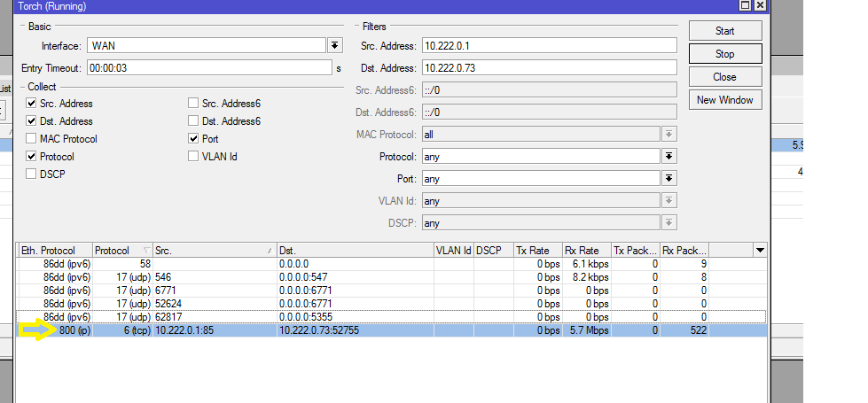Enable the DSCP checkbox

click(x=32, y=174)
